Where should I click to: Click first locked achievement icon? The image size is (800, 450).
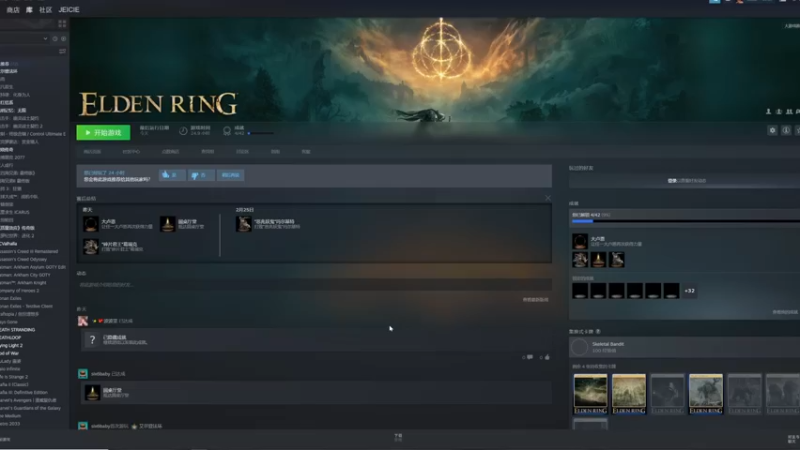pos(580,291)
